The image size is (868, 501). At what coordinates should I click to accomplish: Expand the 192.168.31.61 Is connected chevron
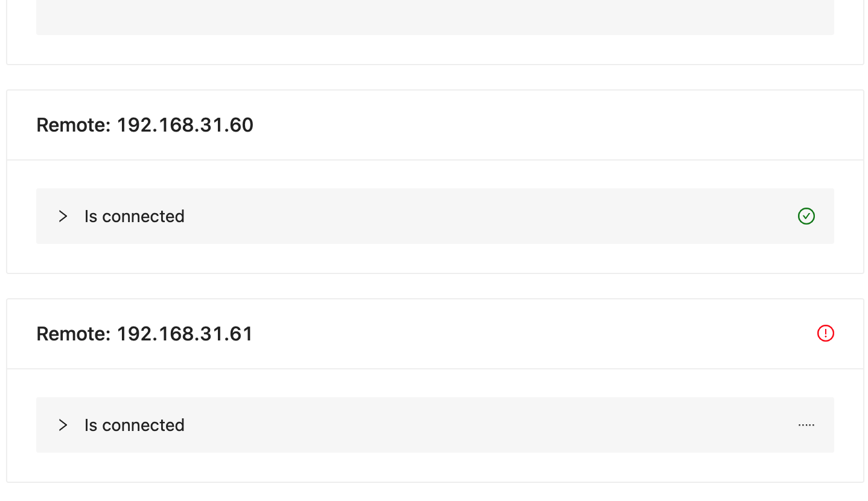click(63, 425)
